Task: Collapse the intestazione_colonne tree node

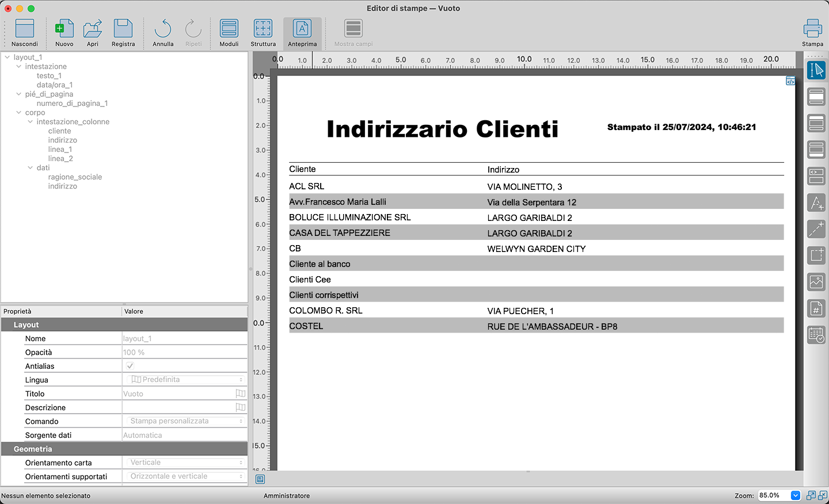Action: (31, 122)
